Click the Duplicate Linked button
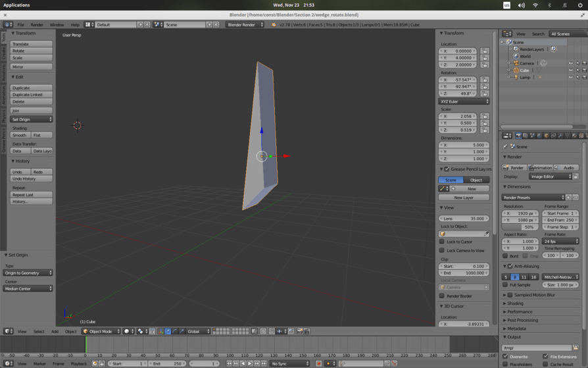This screenshot has height=368, width=588. (32, 95)
